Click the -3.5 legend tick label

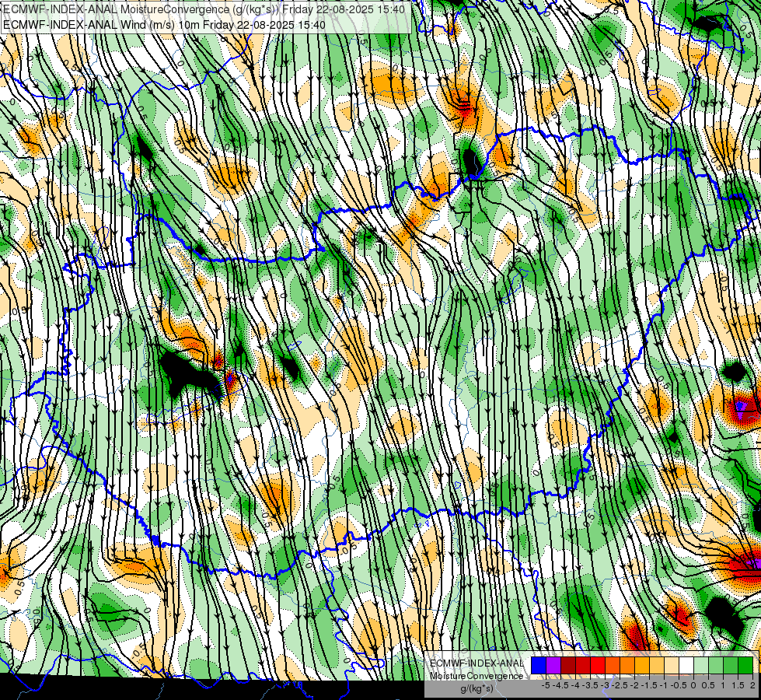(x=591, y=685)
